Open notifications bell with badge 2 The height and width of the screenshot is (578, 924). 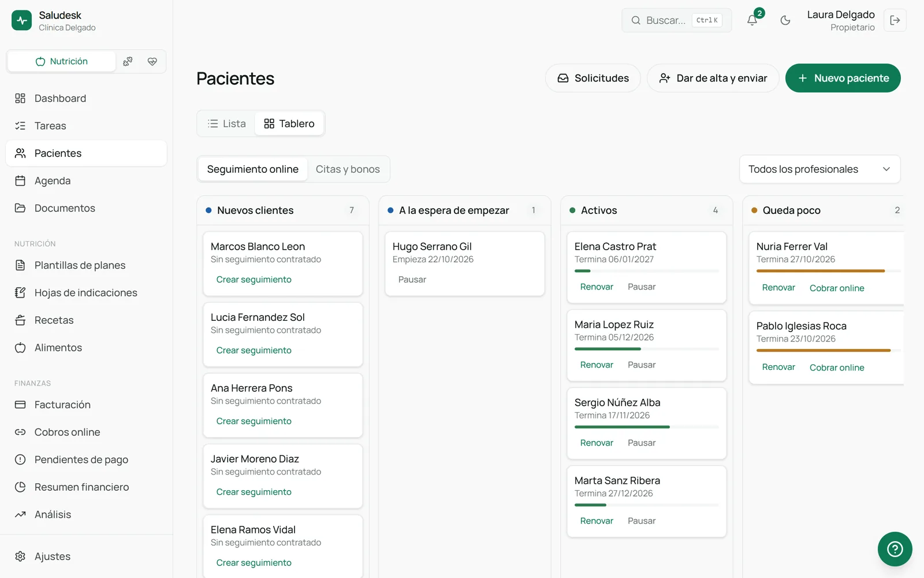click(x=752, y=20)
